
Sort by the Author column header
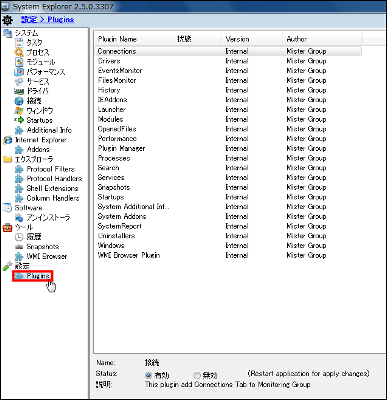click(322, 39)
